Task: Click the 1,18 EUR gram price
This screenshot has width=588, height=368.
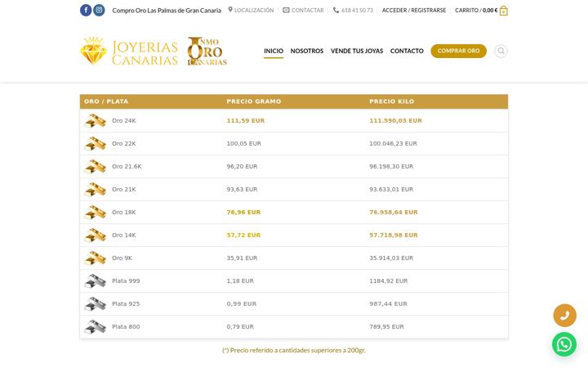Action: 240,280
